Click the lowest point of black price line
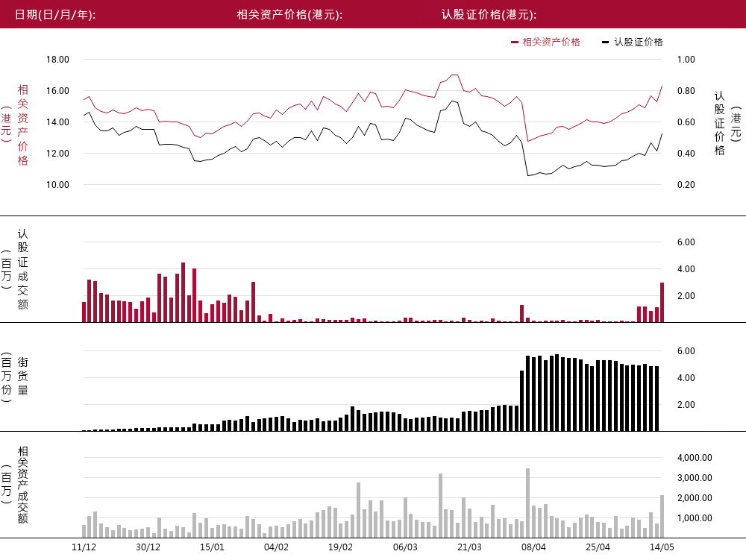 coord(527,176)
